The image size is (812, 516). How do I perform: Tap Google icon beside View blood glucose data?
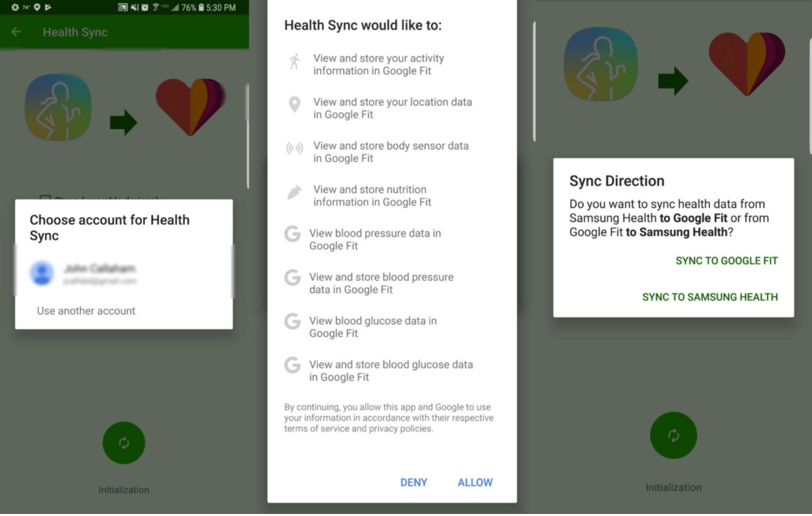293,321
